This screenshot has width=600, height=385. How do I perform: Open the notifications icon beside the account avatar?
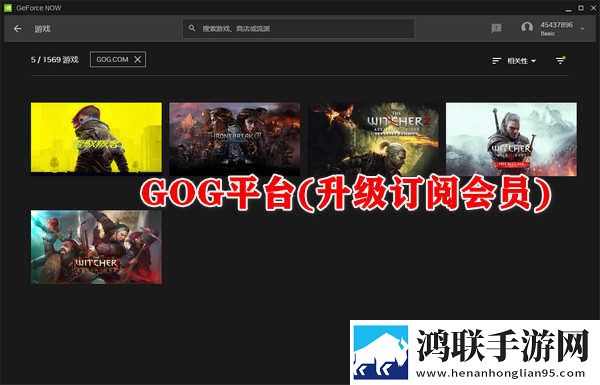496,28
